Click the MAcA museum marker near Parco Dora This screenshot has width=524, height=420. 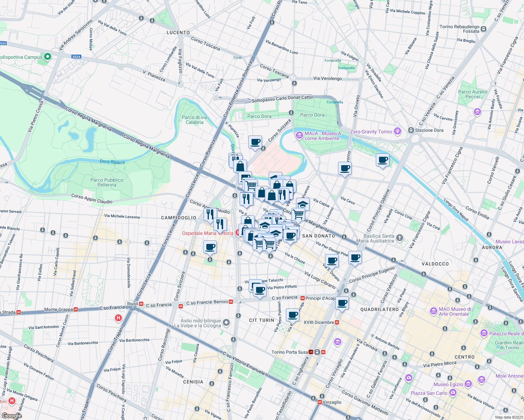299,134
